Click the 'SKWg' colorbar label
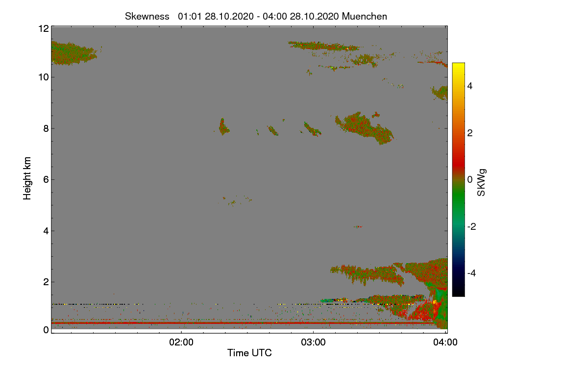 click(x=481, y=183)
